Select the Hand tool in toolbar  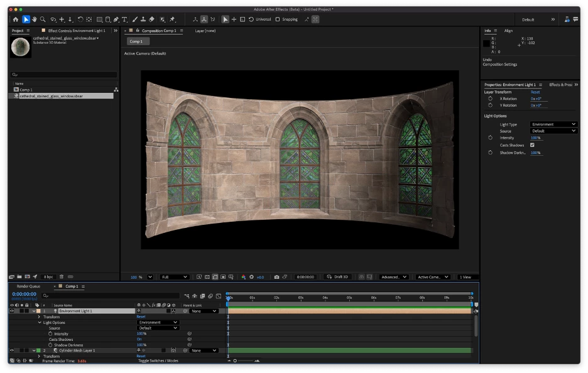coord(34,19)
